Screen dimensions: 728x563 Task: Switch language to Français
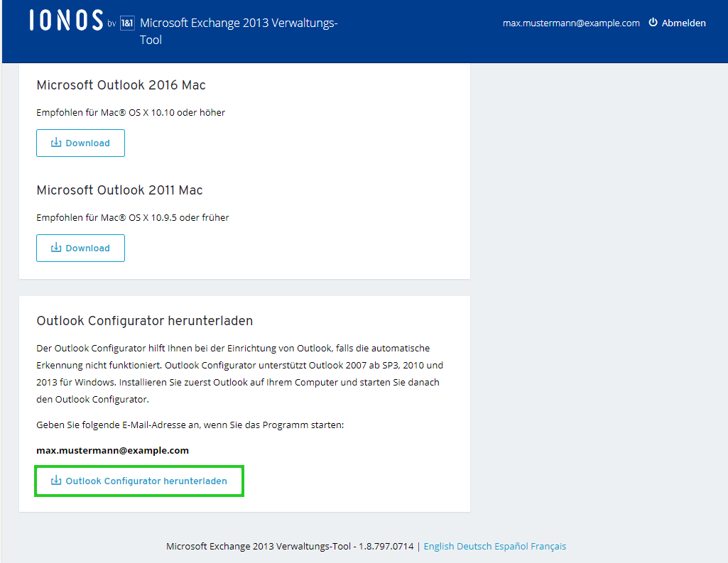tap(548, 546)
